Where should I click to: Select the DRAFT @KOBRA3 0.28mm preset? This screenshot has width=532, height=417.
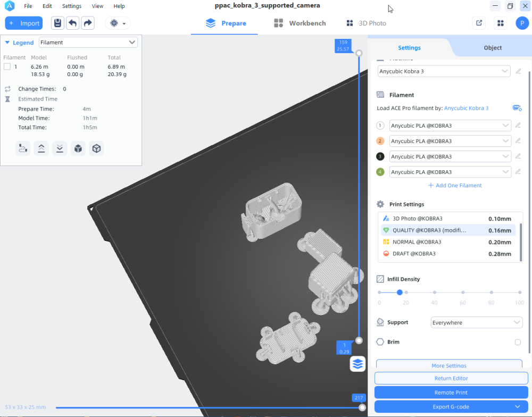tap(448, 254)
